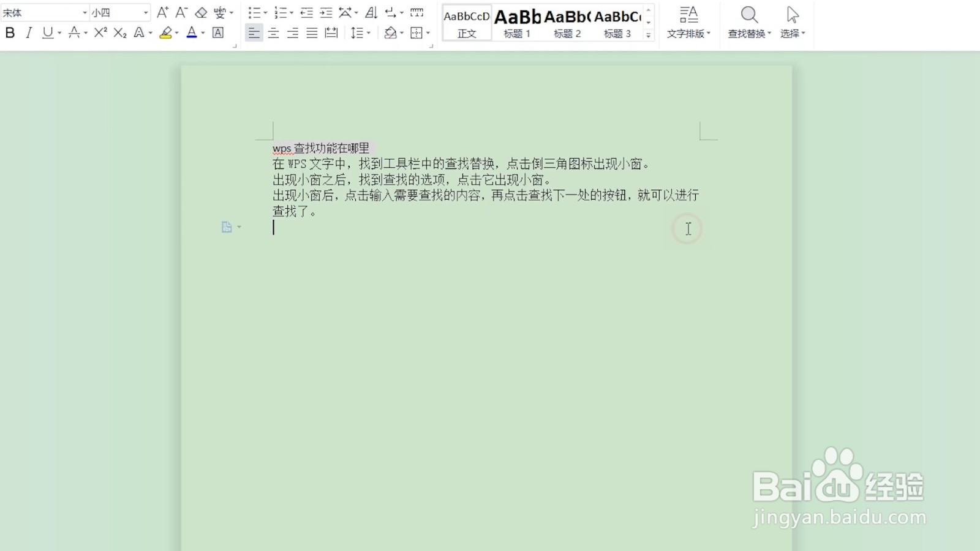This screenshot has height=551, width=980.
Task: Open the 文字排版 menu
Action: pyautogui.click(x=688, y=23)
